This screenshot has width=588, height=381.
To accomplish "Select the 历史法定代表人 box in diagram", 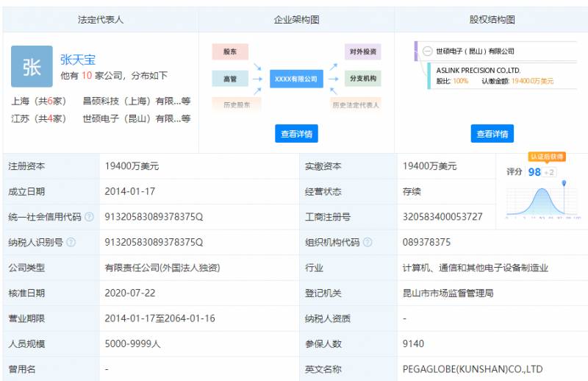I will 356,104.
